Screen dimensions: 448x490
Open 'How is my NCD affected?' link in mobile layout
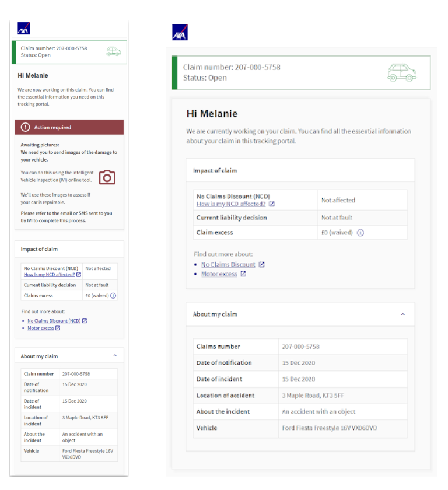49,275
